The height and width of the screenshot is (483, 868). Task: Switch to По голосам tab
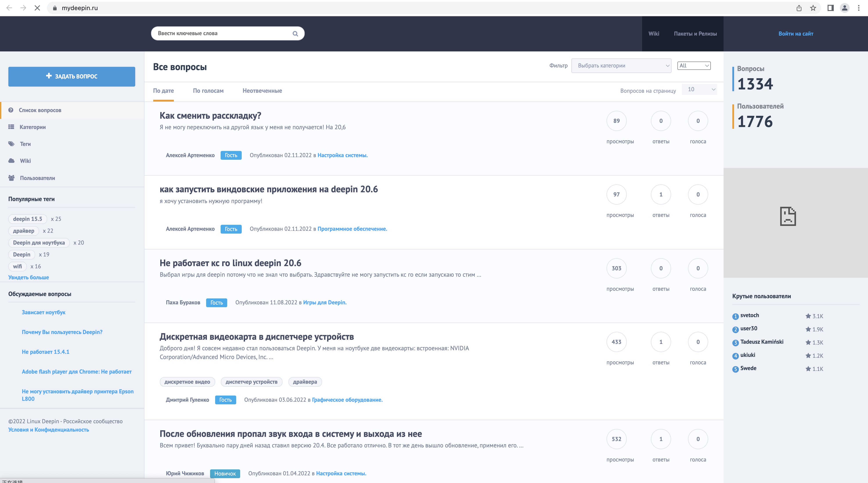(208, 91)
